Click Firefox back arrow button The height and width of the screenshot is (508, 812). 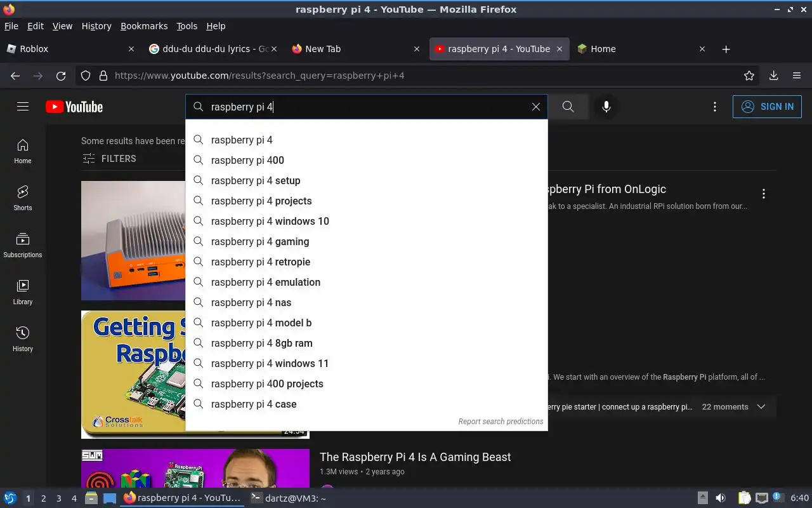[15, 76]
